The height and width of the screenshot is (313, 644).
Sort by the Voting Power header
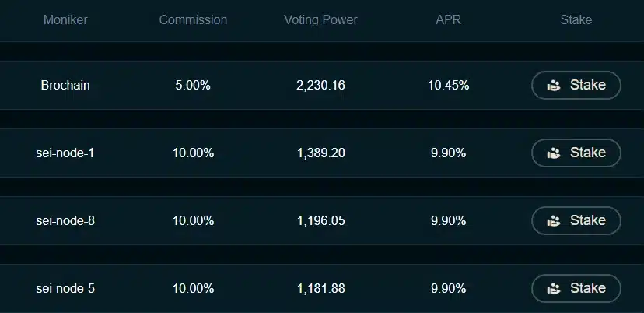click(320, 20)
